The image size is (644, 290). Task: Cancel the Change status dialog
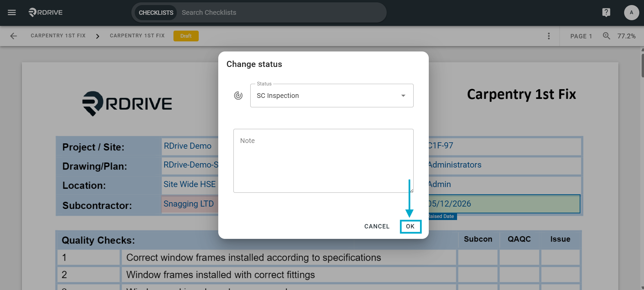pos(377,226)
